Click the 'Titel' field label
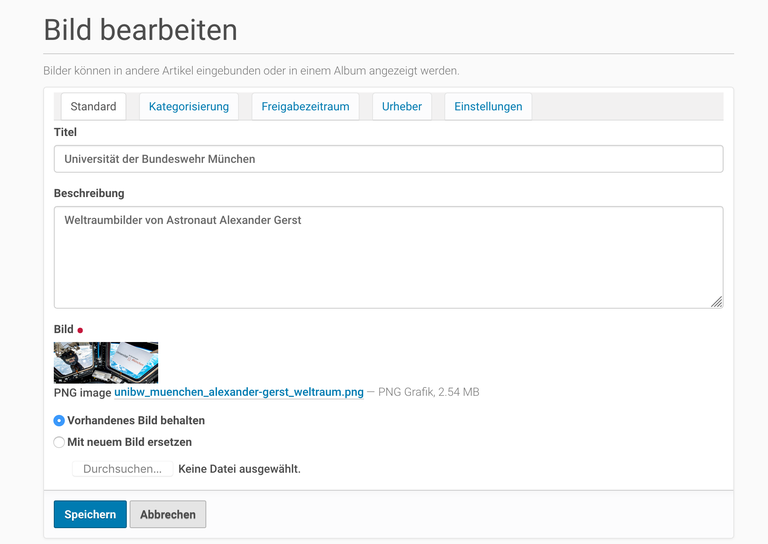The height and width of the screenshot is (544, 768). [x=65, y=132]
